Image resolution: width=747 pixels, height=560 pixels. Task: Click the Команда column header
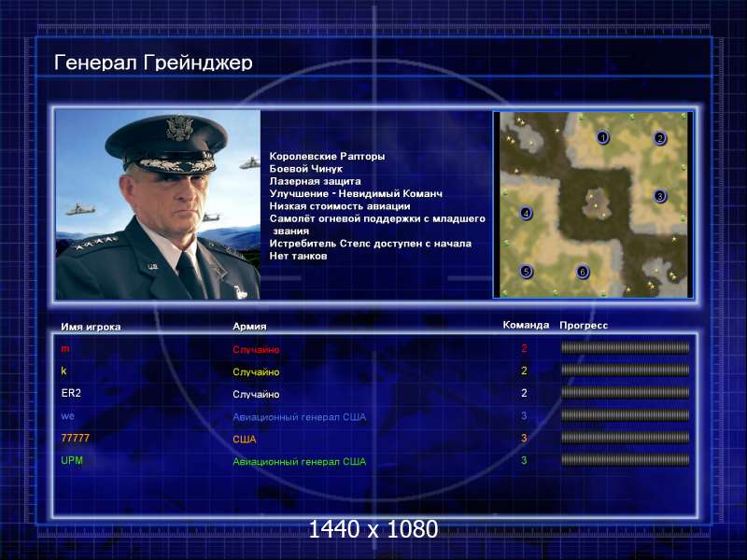click(x=526, y=325)
